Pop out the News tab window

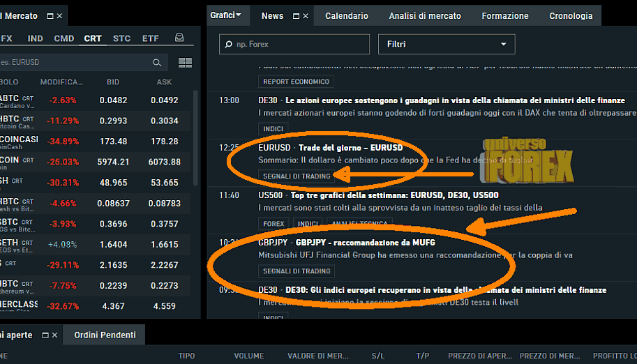click(296, 15)
